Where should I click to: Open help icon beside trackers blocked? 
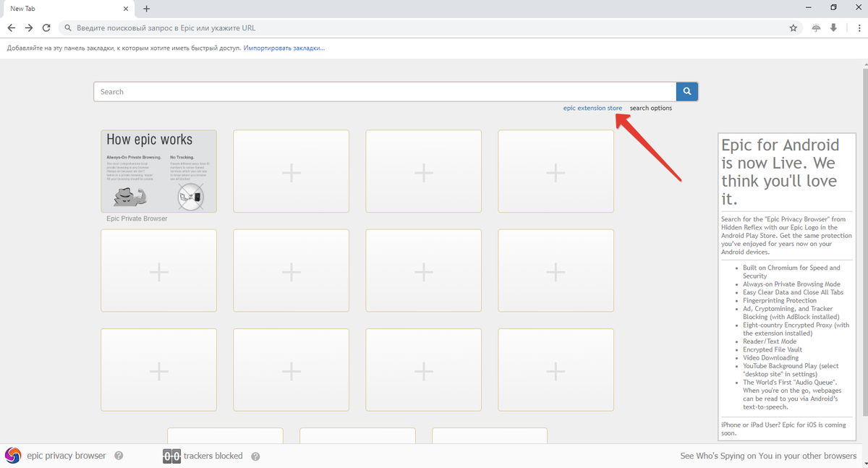pos(255,456)
